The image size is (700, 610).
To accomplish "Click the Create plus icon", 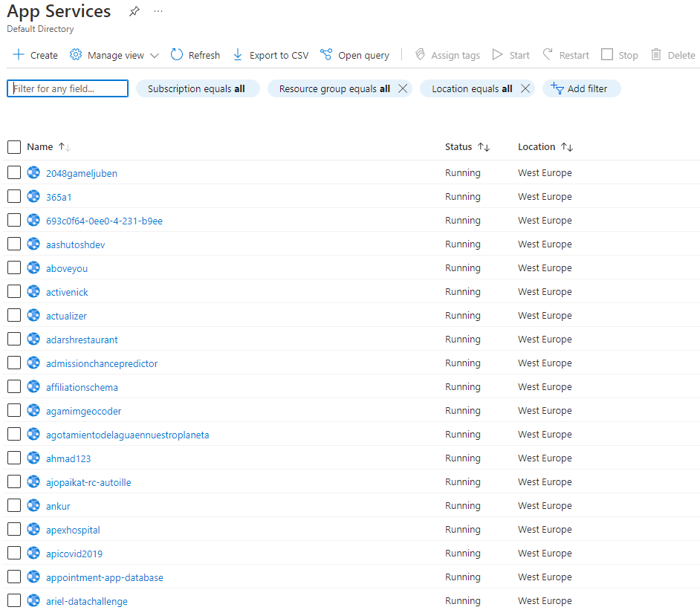I will point(19,55).
